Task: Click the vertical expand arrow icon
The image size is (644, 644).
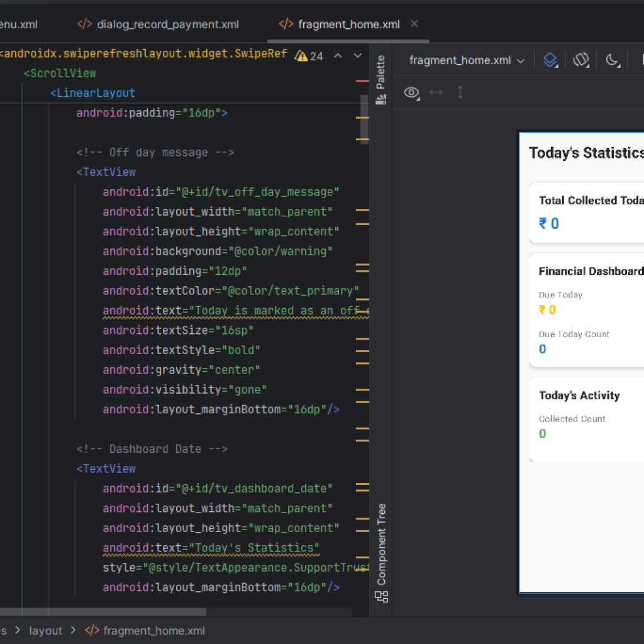Action: click(x=460, y=92)
